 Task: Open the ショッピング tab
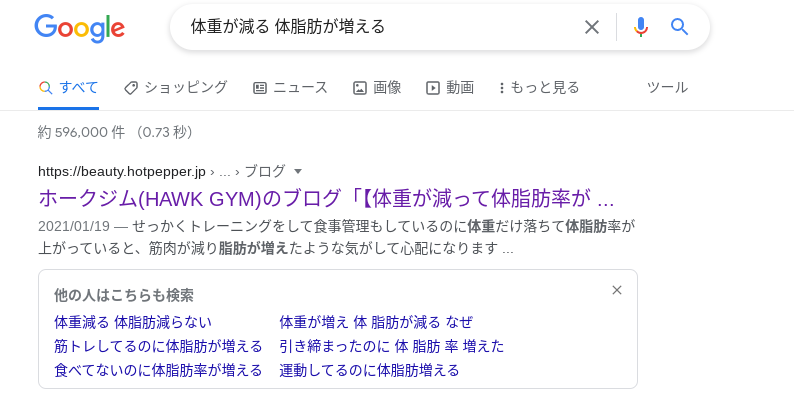[x=176, y=88]
